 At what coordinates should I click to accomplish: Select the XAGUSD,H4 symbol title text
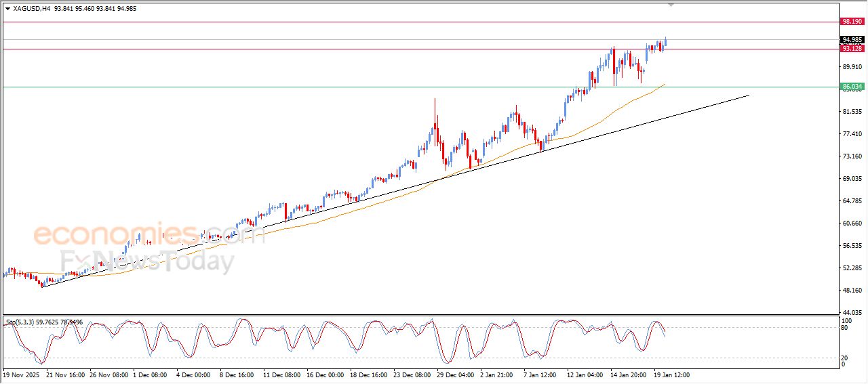[31, 9]
